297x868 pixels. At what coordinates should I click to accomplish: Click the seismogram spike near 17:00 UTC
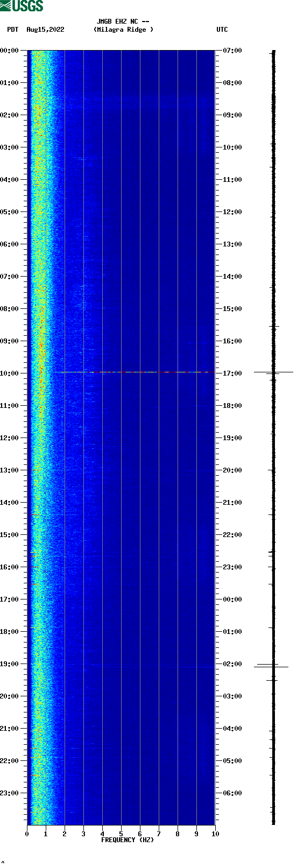click(x=273, y=372)
